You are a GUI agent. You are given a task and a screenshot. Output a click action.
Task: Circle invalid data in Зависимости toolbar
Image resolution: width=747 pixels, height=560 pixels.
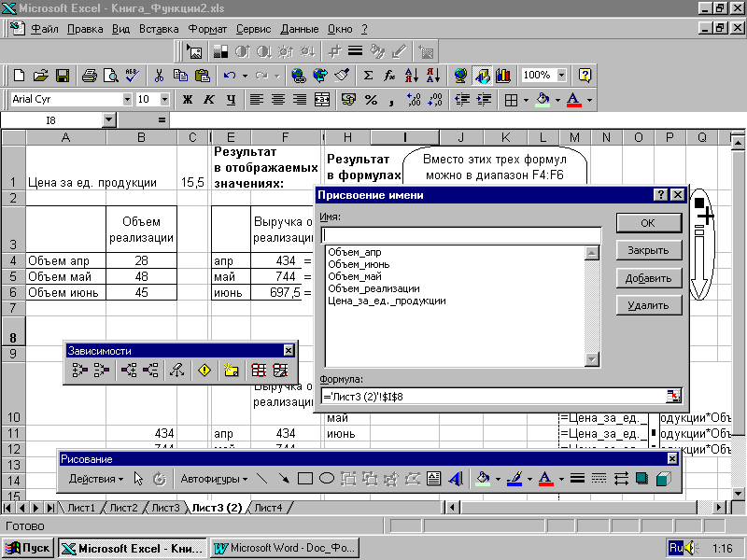click(x=259, y=370)
